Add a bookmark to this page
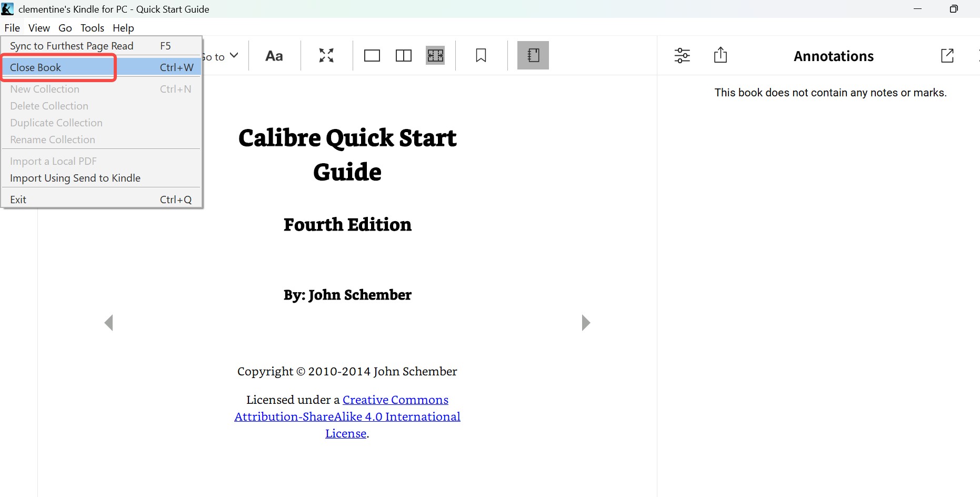The image size is (980, 497). (x=481, y=55)
